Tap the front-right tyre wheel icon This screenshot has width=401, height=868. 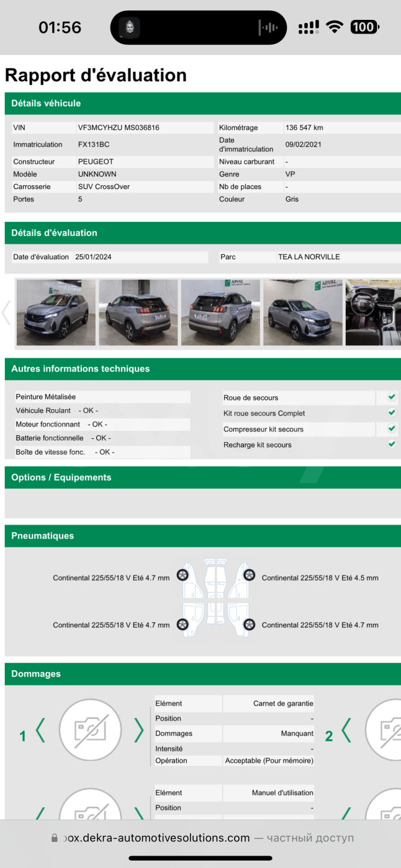pyautogui.click(x=249, y=575)
